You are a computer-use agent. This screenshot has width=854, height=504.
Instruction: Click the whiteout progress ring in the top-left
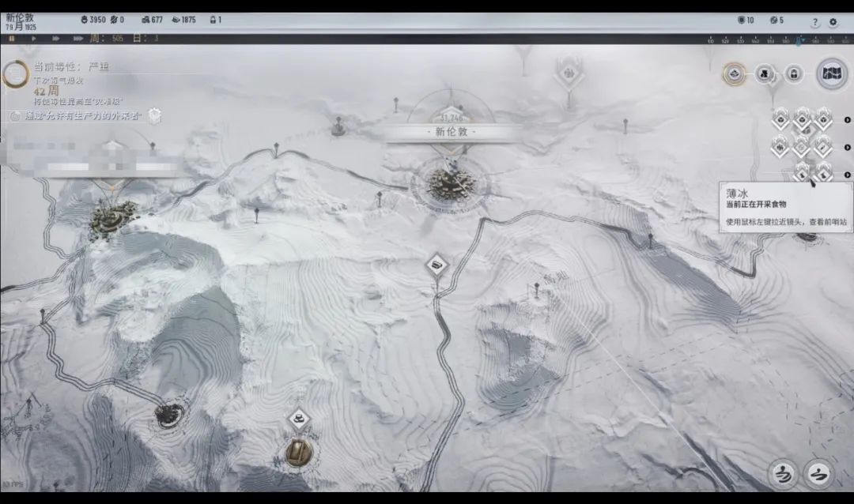(x=15, y=74)
